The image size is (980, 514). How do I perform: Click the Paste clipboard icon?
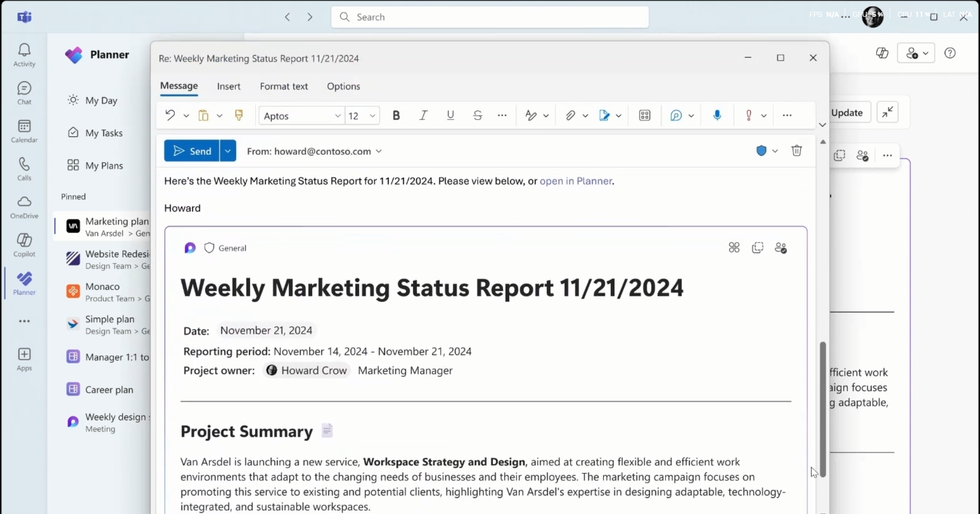point(203,115)
